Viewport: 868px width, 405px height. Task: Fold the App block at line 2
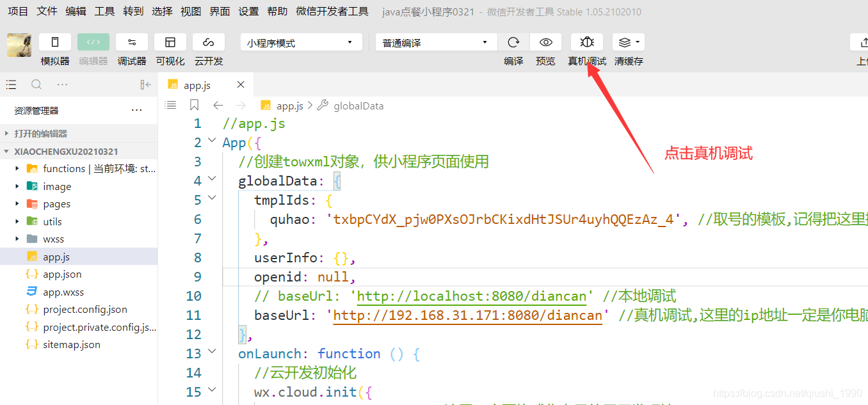pos(213,140)
